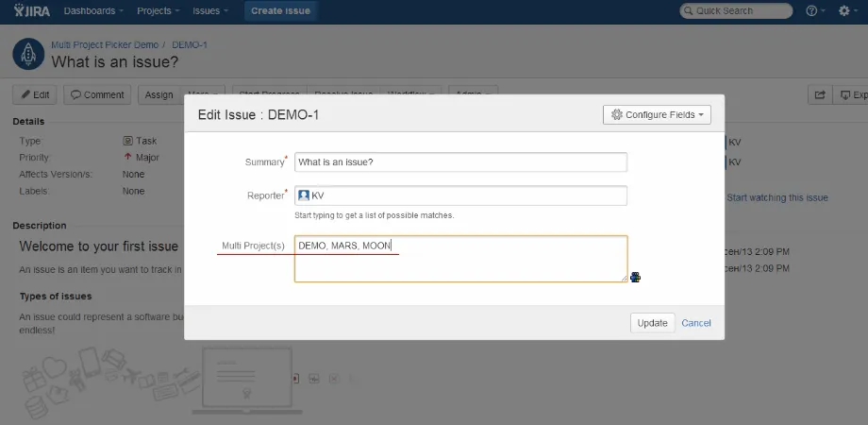Click the certificate thumbnail in description

247,380
